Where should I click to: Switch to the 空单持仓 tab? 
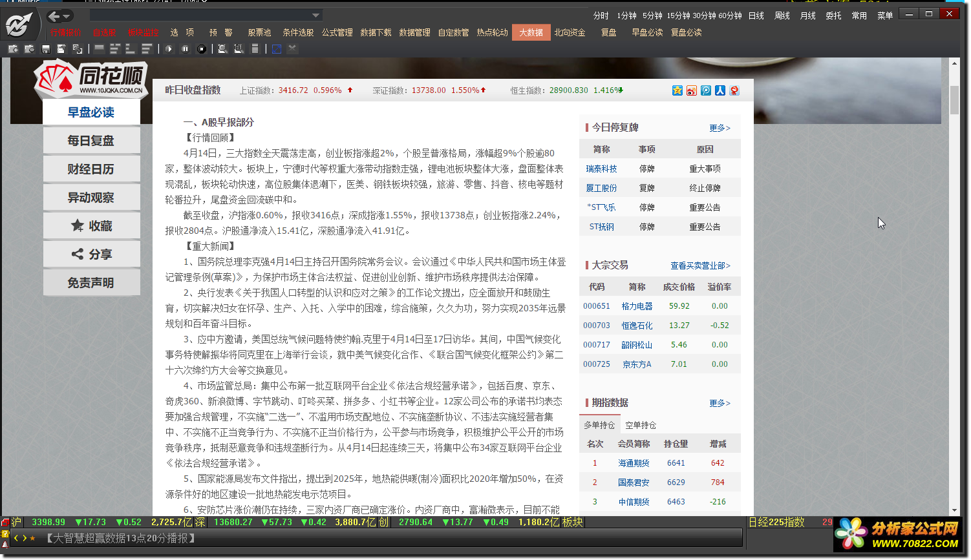pos(641,425)
